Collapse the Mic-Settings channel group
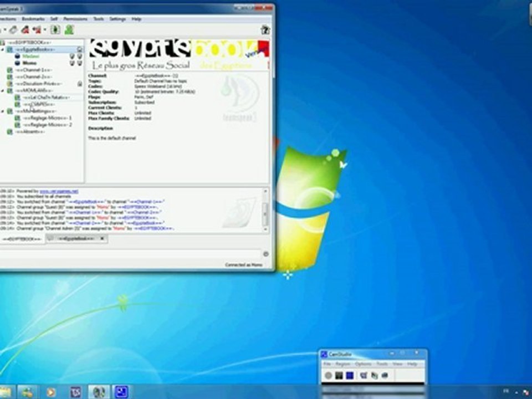 click(3, 111)
